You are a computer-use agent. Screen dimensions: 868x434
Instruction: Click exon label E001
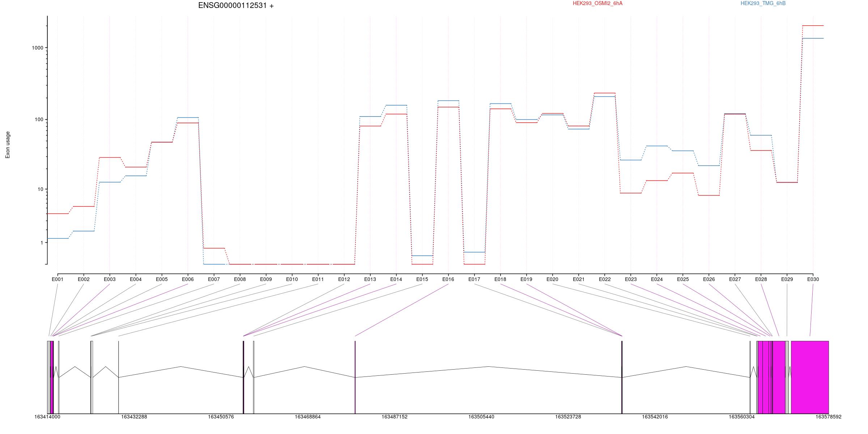tap(58, 279)
